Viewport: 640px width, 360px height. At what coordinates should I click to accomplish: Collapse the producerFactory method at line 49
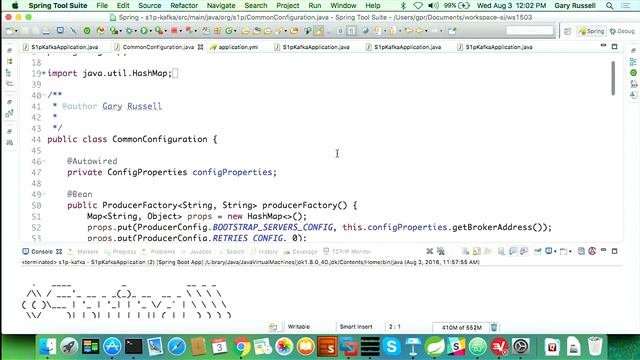44,194
